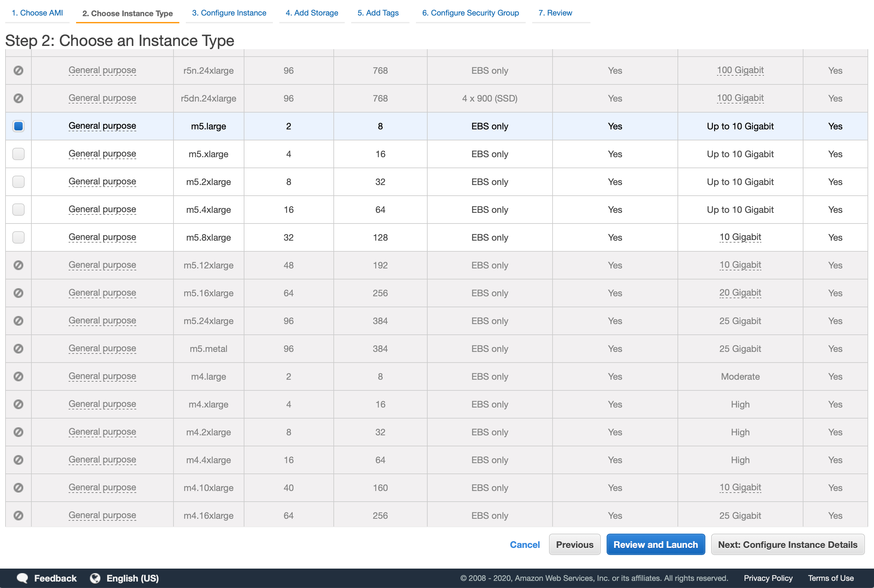Image resolution: width=874 pixels, height=588 pixels.
Task: Click the language globe icon
Action: pos(95,578)
